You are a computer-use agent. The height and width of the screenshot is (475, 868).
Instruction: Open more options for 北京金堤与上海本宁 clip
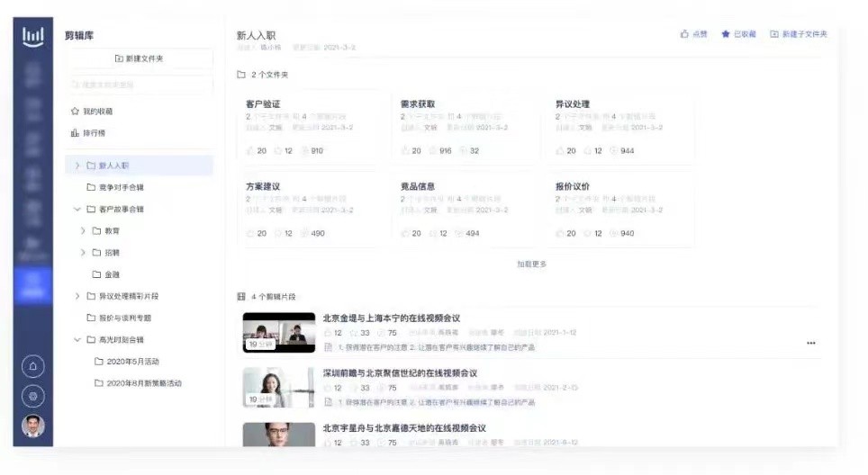[811, 343]
